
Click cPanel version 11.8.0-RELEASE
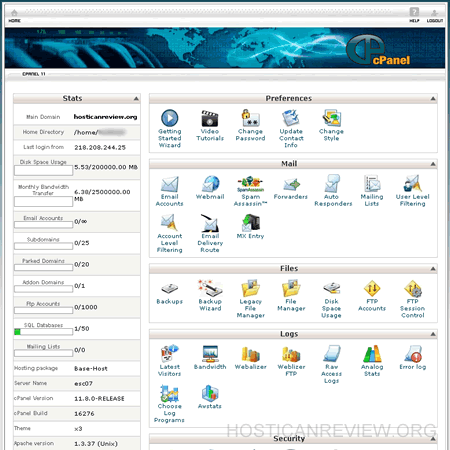pyautogui.click(x=99, y=399)
